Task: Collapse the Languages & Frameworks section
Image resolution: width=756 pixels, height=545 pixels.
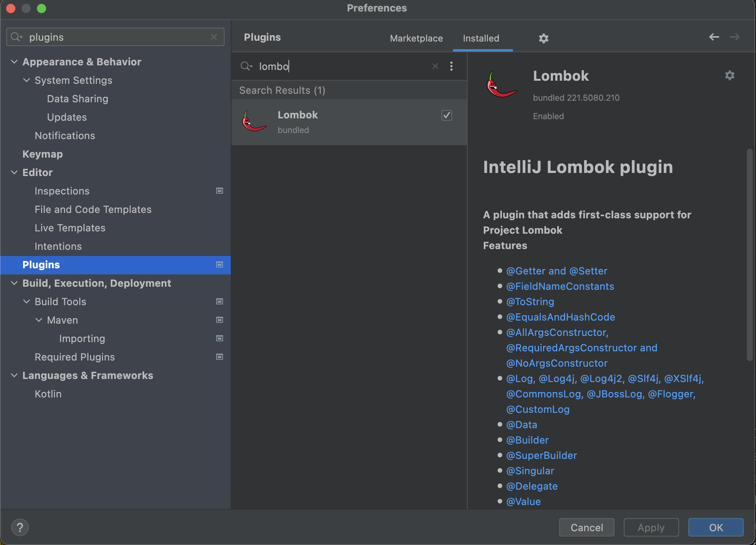Action: coord(14,375)
